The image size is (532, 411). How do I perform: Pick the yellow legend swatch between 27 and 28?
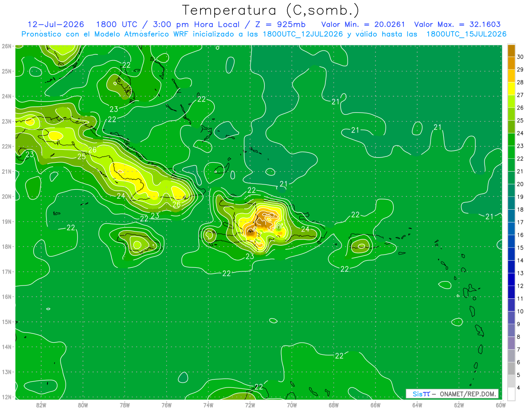coord(511,88)
